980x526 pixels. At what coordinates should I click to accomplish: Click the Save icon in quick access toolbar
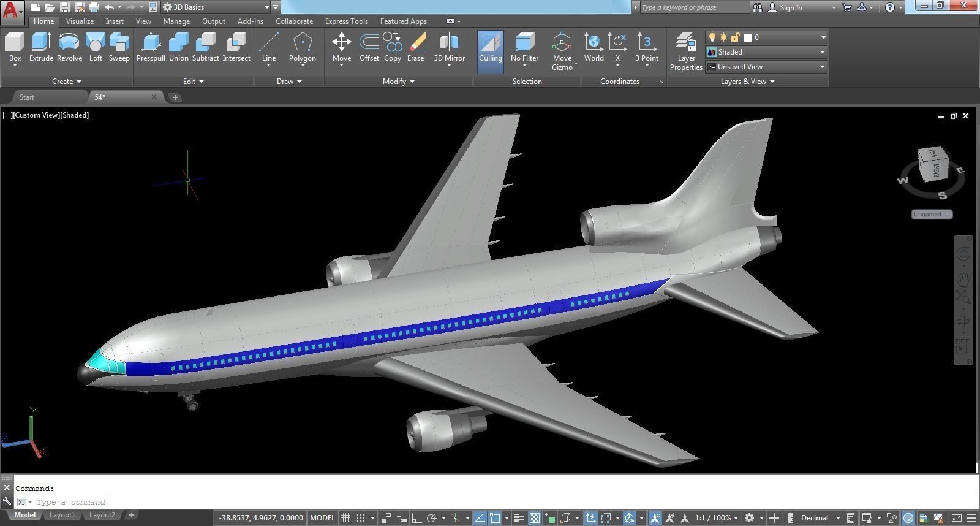point(64,7)
